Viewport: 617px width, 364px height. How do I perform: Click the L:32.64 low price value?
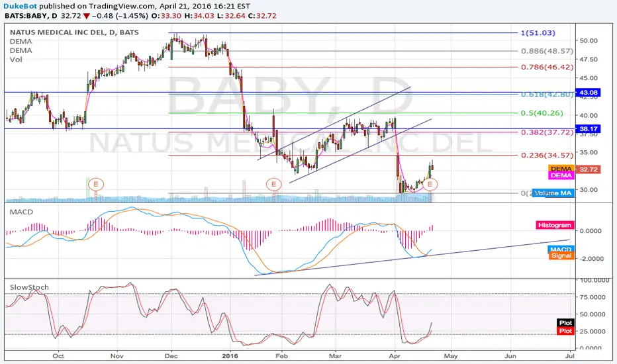[231, 16]
